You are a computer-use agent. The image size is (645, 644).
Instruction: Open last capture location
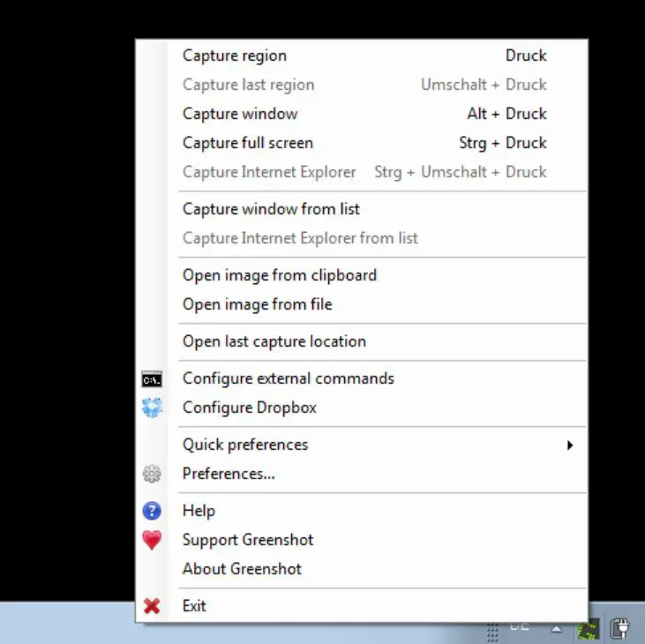coord(362,341)
